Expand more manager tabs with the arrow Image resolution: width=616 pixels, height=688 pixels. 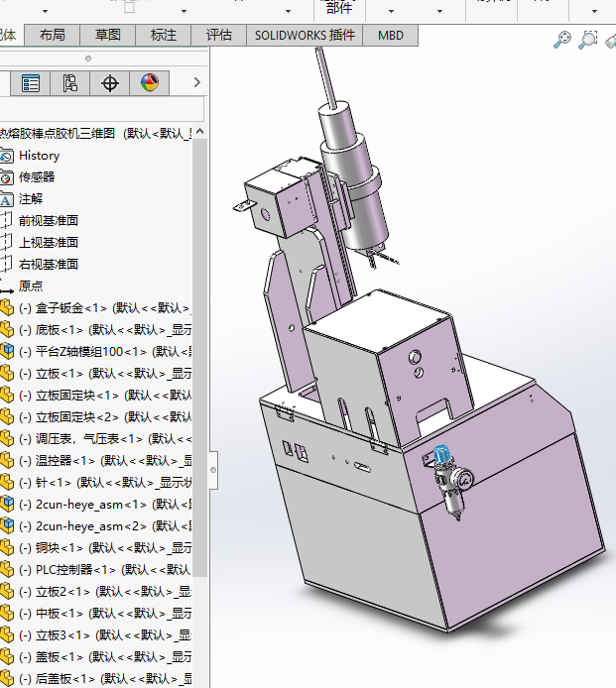(197, 82)
